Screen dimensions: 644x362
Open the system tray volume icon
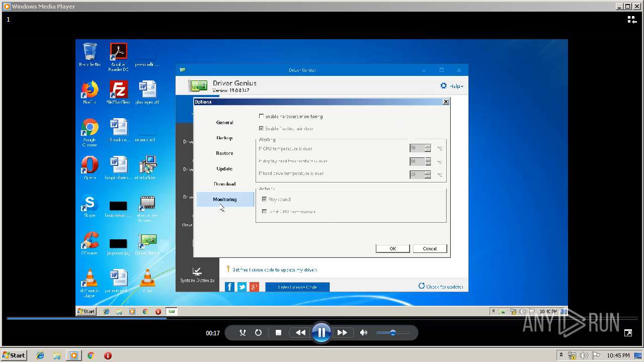[x=585, y=355]
